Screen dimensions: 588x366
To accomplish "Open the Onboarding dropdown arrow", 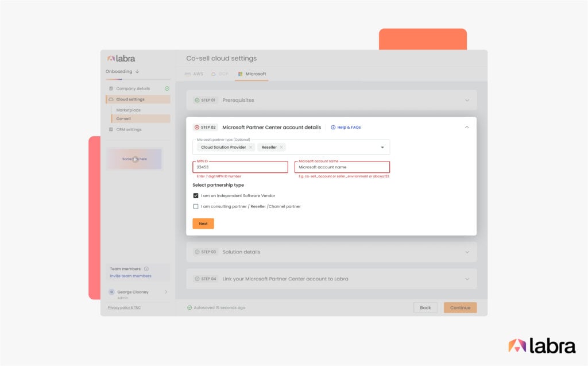I will [x=137, y=71].
